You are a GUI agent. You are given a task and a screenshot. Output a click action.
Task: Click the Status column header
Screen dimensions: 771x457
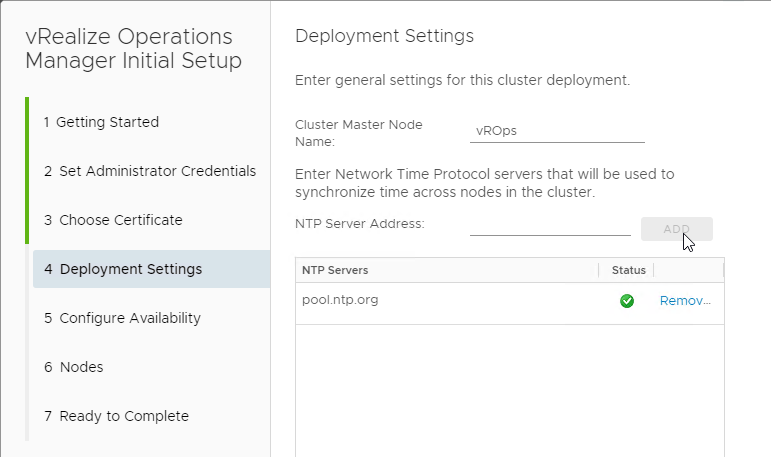628,270
